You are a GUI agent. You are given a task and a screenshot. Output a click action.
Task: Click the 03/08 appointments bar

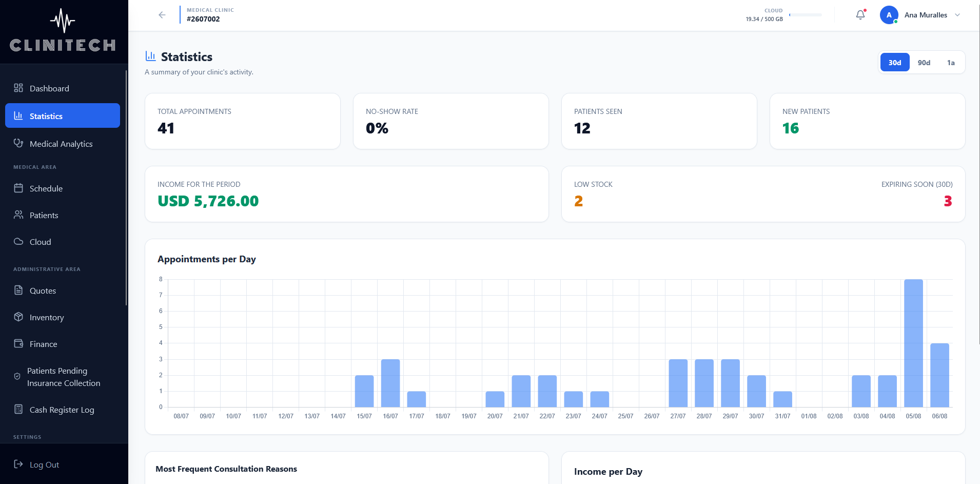pos(861,391)
